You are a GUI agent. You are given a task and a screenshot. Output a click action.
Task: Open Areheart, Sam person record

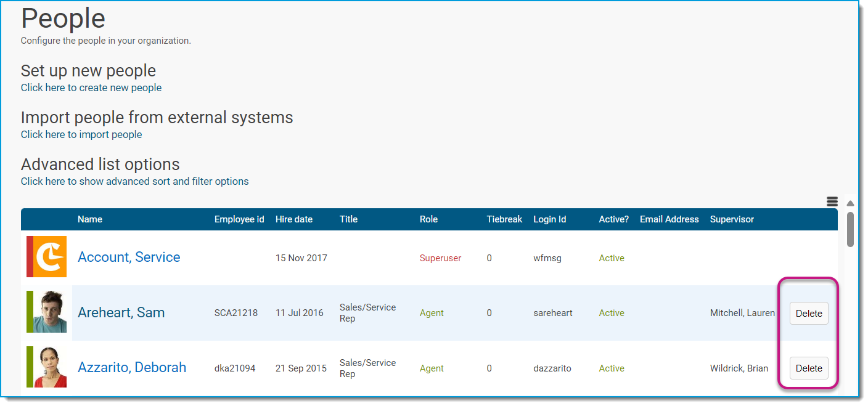point(121,312)
